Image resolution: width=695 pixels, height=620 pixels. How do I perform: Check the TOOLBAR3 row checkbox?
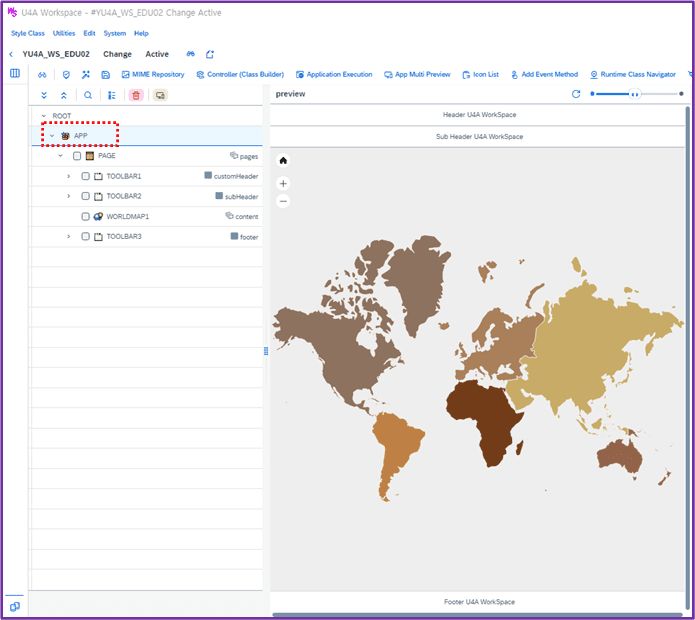(x=86, y=236)
